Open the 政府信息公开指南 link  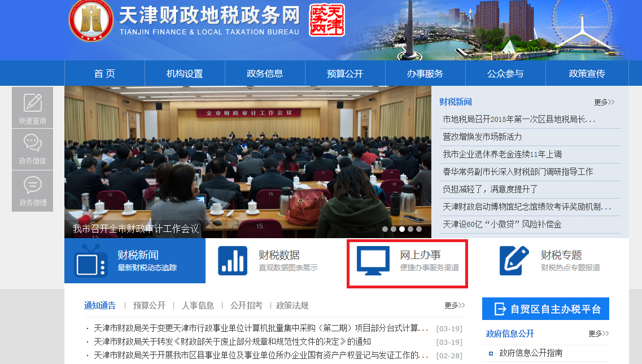tap(531, 353)
